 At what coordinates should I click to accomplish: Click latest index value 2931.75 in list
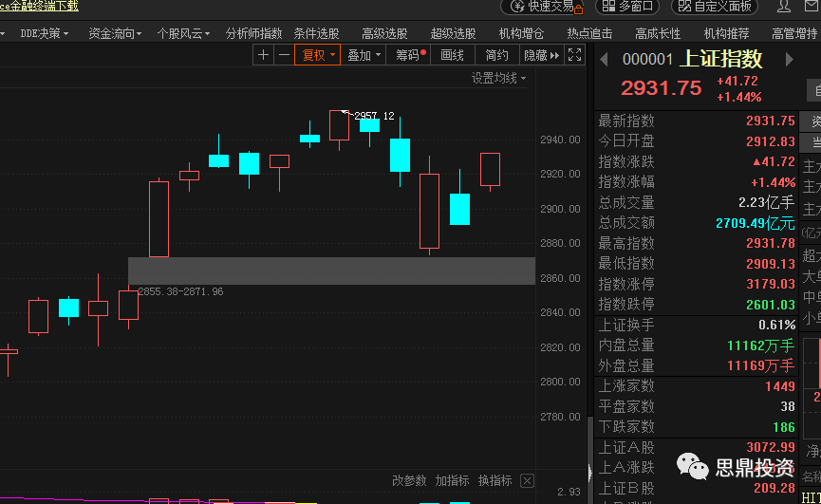pos(770,121)
